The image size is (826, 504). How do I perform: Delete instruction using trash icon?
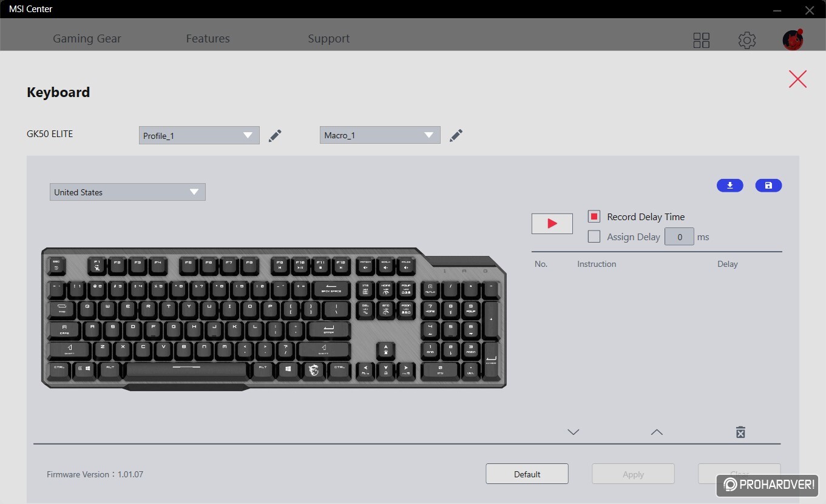coord(740,432)
